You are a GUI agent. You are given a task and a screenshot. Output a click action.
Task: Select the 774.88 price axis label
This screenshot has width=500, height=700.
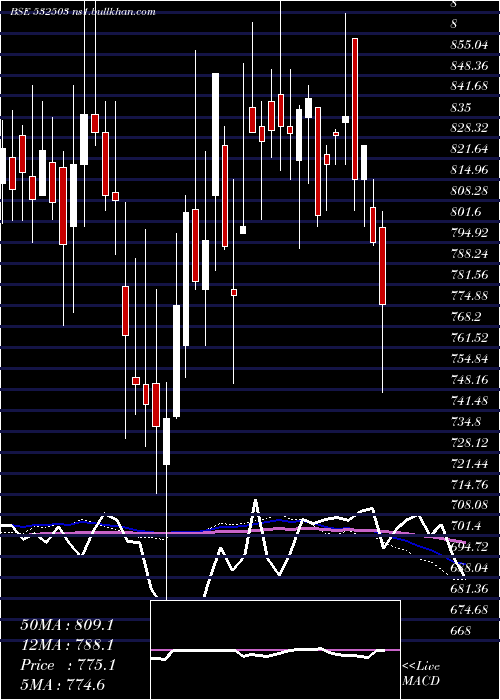point(469,296)
